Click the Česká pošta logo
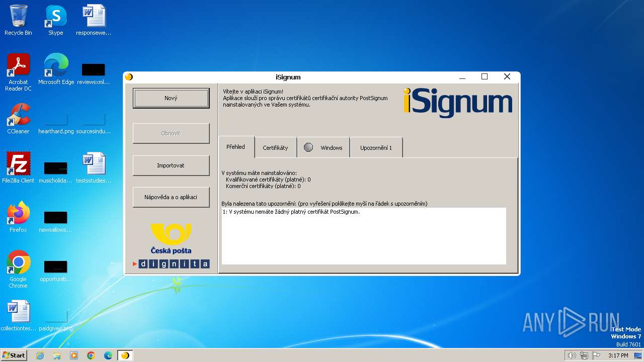This screenshot has width=644, height=362. point(171,239)
